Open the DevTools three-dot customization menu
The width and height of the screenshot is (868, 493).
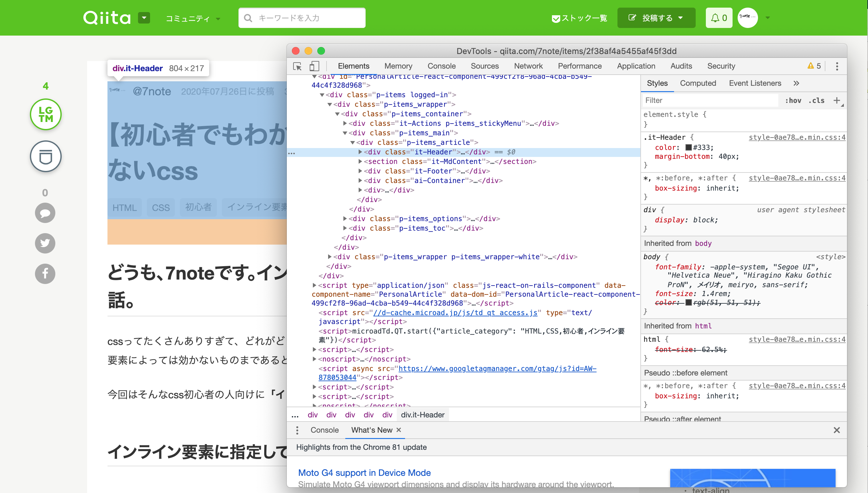click(837, 66)
